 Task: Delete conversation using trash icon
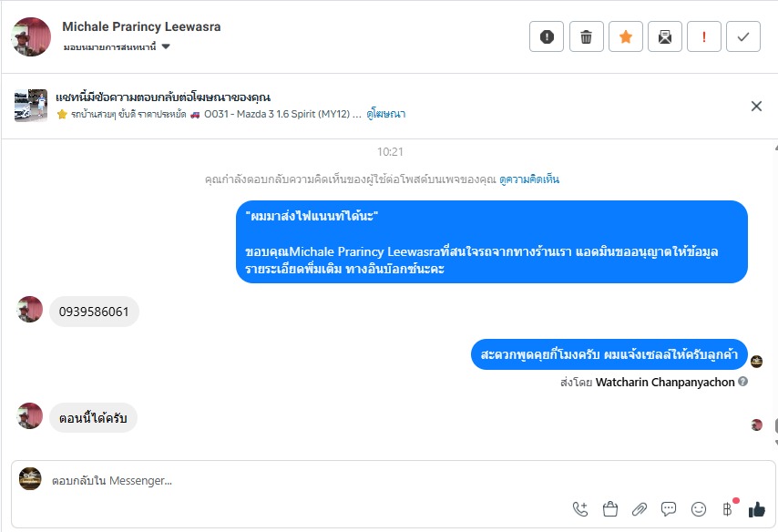pos(586,36)
